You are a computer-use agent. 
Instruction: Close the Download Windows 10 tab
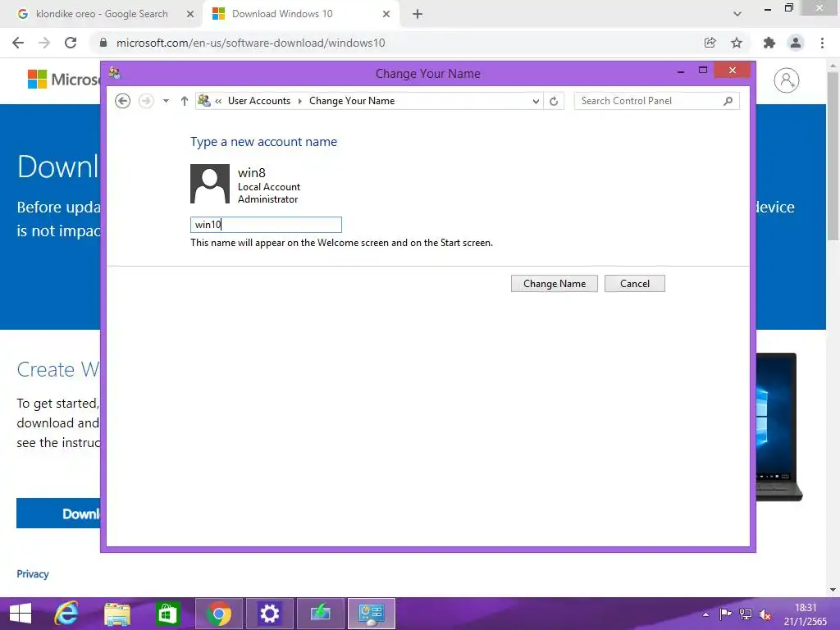coord(386,15)
